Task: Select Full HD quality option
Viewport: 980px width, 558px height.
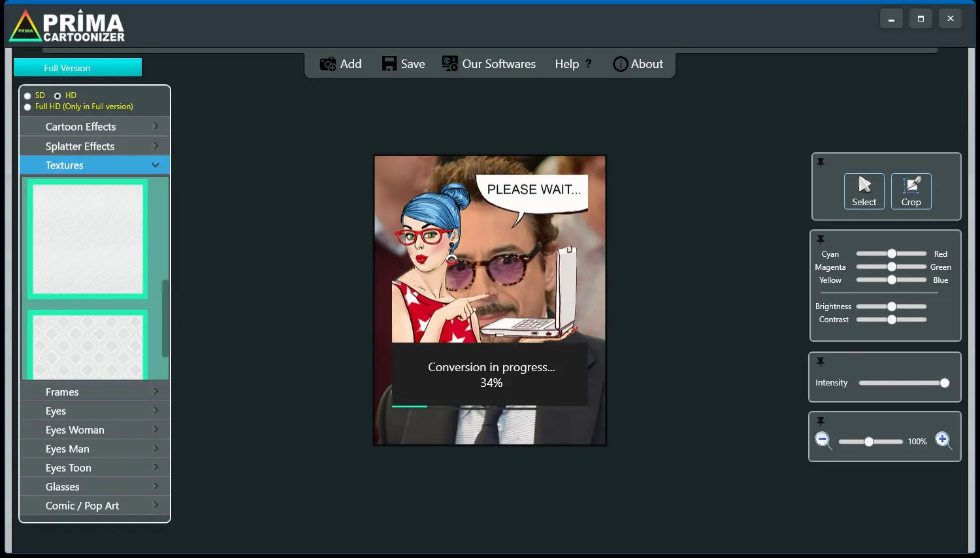Action: click(27, 107)
